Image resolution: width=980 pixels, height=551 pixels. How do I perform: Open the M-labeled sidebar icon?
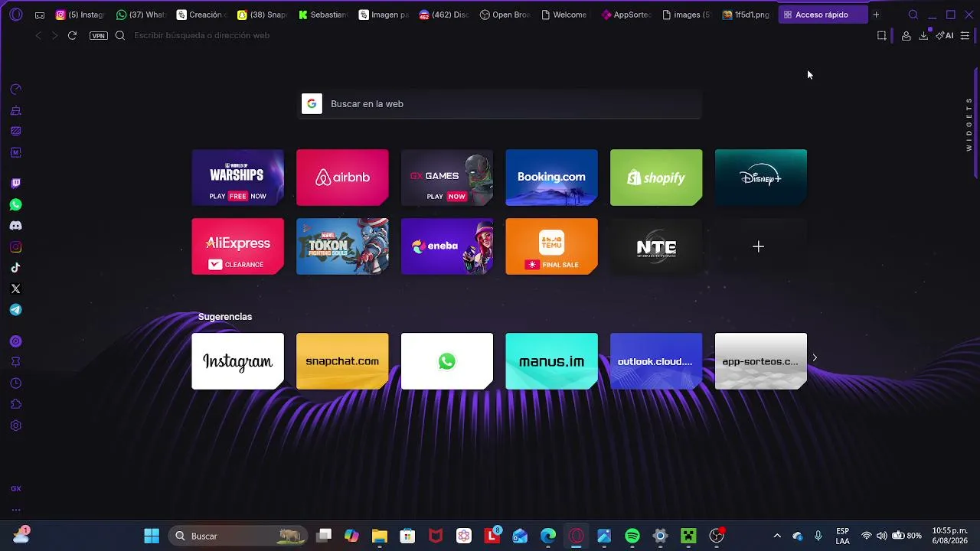tap(15, 152)
